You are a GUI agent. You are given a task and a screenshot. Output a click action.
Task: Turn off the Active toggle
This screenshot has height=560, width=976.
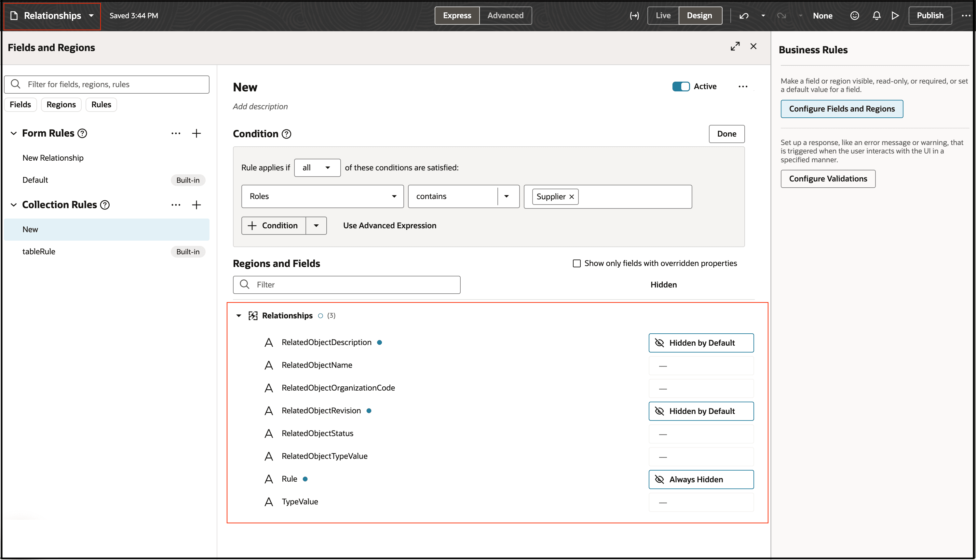[681, 86]
